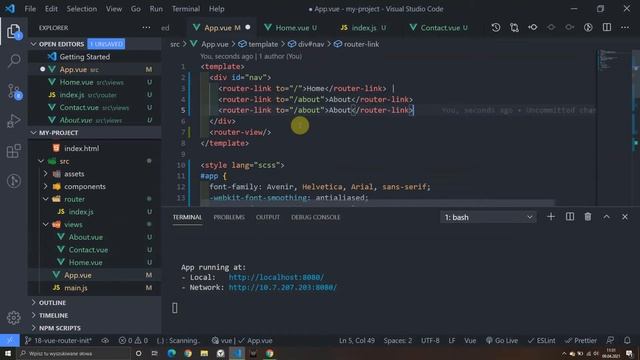Click the code minimap preview
640x360 pixels.
point(614,59)
